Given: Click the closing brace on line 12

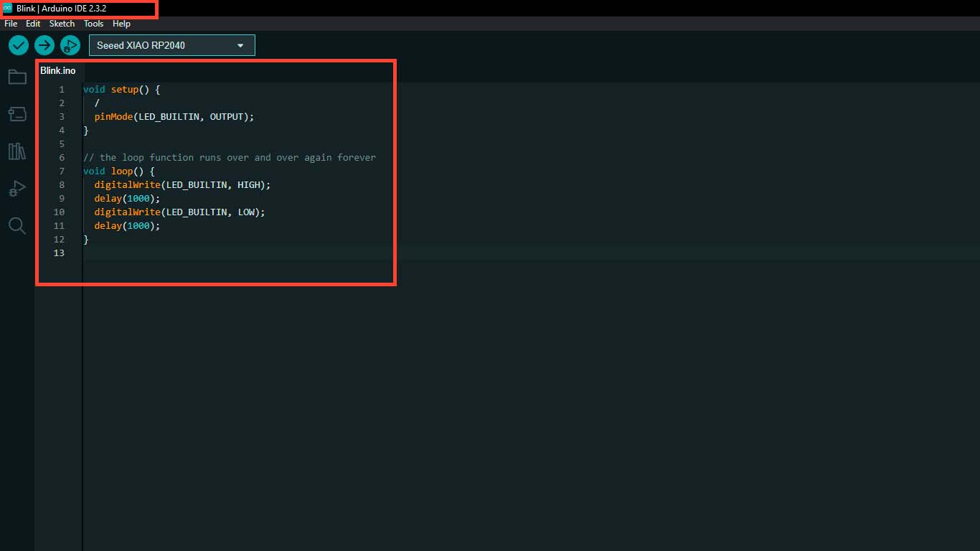Looking at the screenshot, I should coord(86,240).
